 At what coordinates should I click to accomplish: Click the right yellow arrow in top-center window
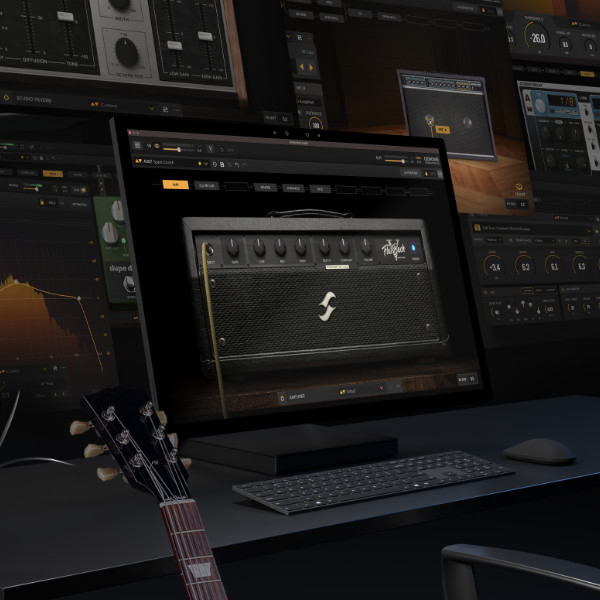point(311,67)
